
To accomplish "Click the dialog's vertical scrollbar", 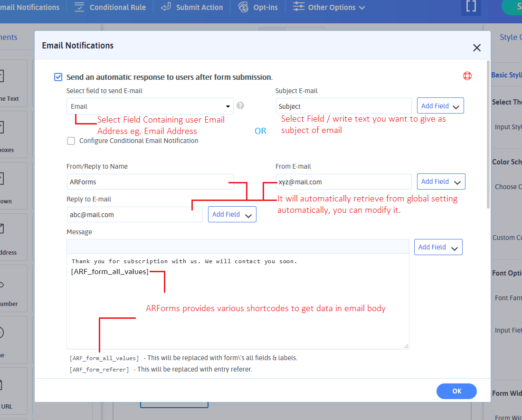I will click(x=488, y=133).
